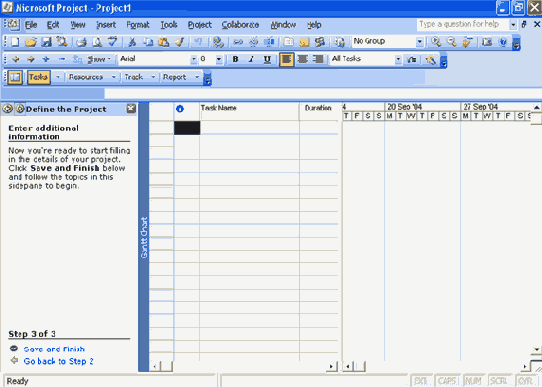Select Align Right button
The width and height of the screenshot is (542, 387).
click(x=318, y=59)
